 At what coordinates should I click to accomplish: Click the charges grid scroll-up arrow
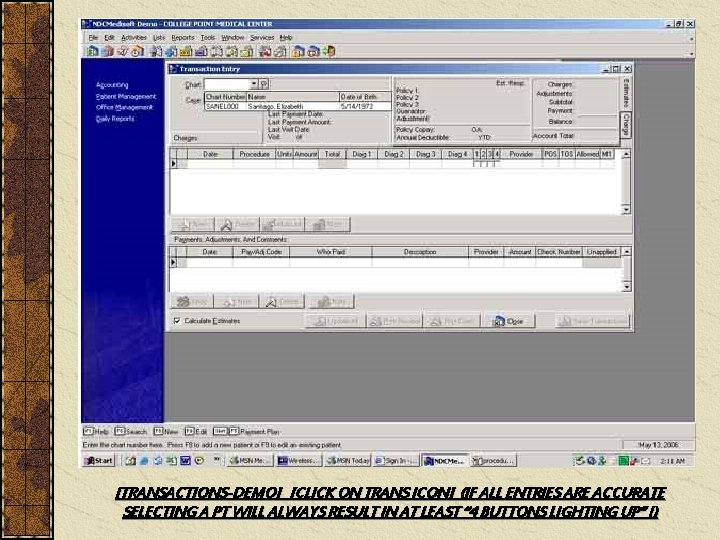coord(625,154)
